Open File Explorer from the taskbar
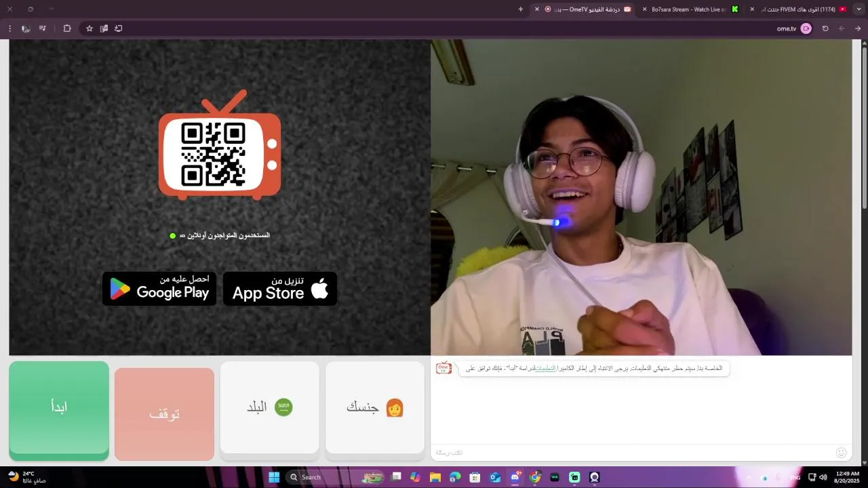The width and height of the screenshot is (868, 488). [x=435, y=477]
